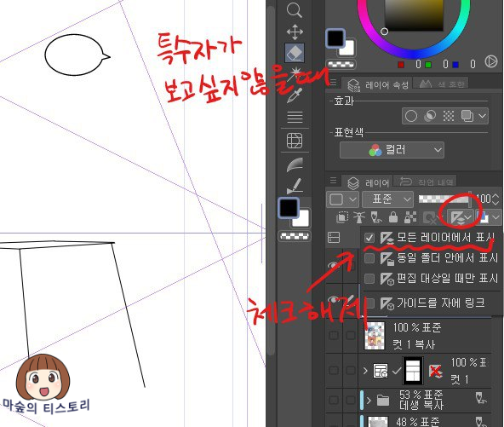504x427 pixels.
Task: Open the palette color dropdown beside 표준
Action: pos(342,199)
